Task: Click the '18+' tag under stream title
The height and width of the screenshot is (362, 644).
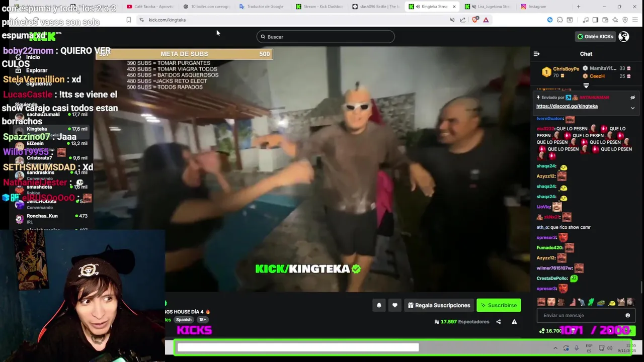Action: coord(202,320)
